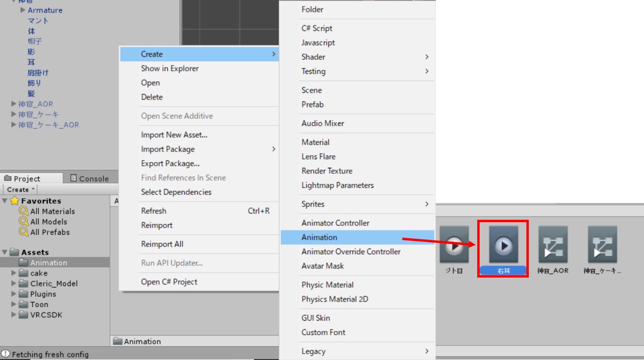This screenshot has width=644, height=360.
Task: Open the 右耳 animation clip asset
Action: [x=503, y=246]
